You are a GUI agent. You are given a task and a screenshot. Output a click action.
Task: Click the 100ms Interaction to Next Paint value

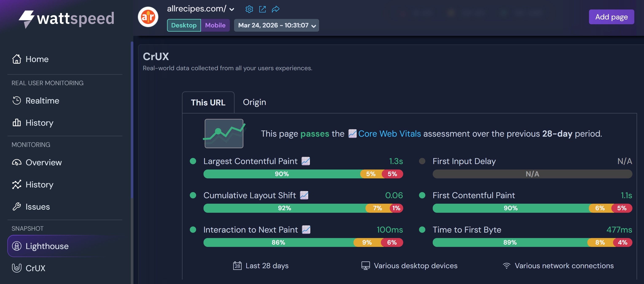(x=390, y=229)
